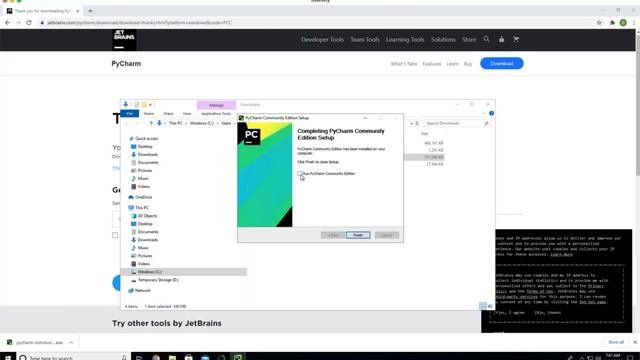Open Developer Tools menu on JetBrains site

point(322,40)
